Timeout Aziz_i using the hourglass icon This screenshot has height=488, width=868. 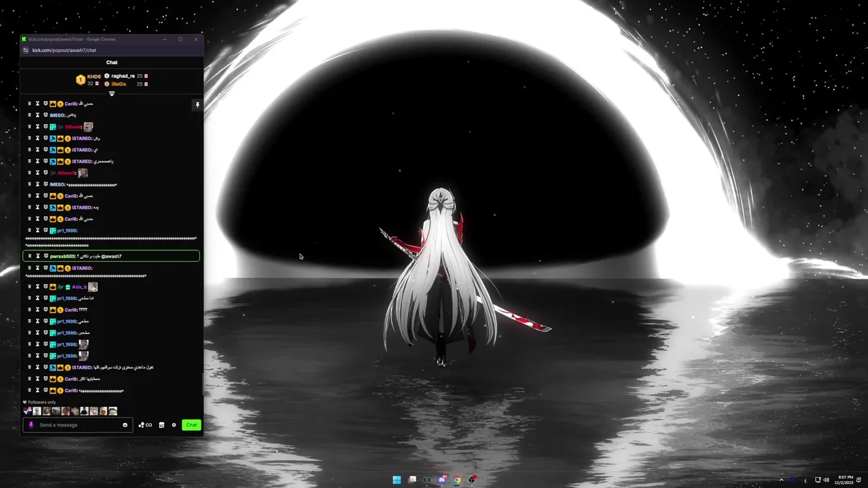37,287
